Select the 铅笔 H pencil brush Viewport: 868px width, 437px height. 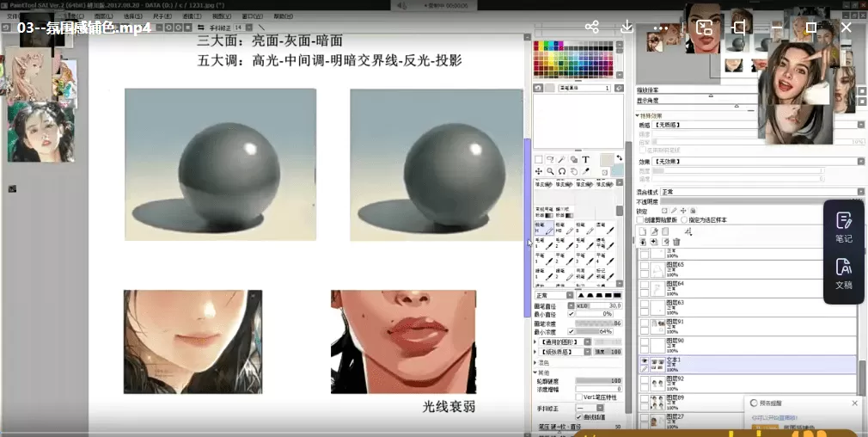[x=544, y=228]
